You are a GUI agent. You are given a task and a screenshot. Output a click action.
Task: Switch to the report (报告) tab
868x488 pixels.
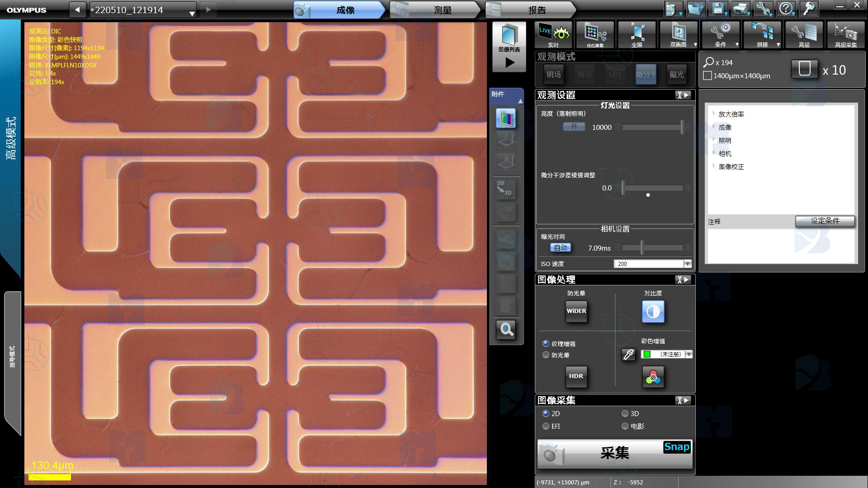tap(537, 10)
